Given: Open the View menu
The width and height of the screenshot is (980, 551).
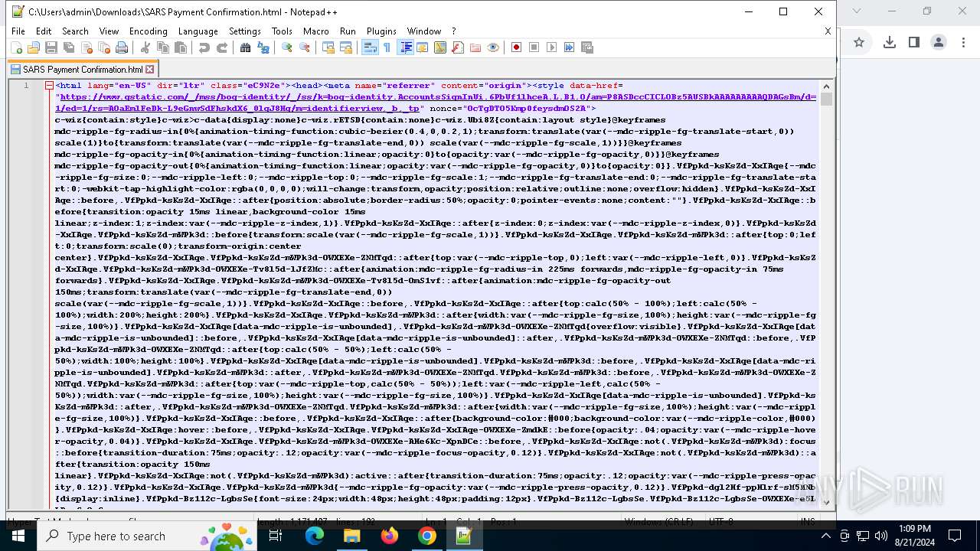Looking at the screenshot, I should [x=109, y=31].
